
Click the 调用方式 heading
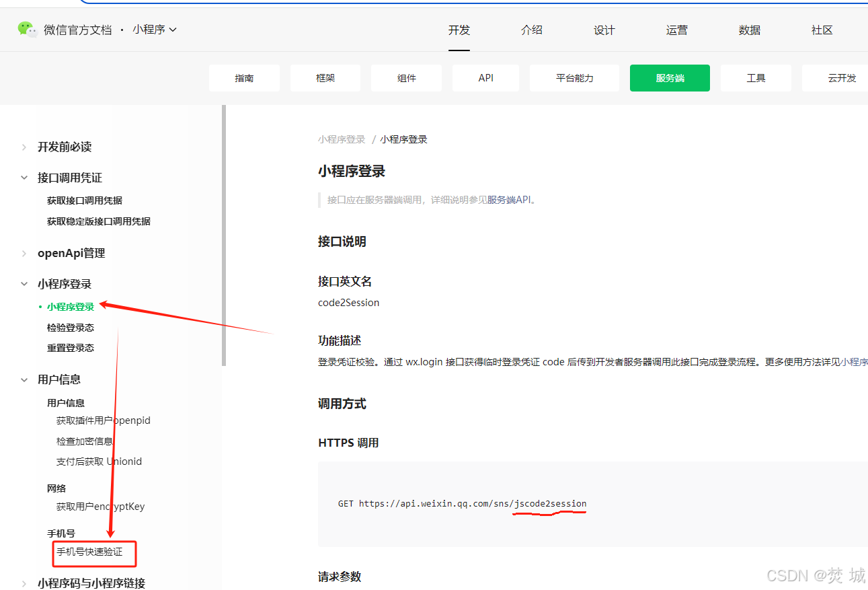(x=342, y=404)
